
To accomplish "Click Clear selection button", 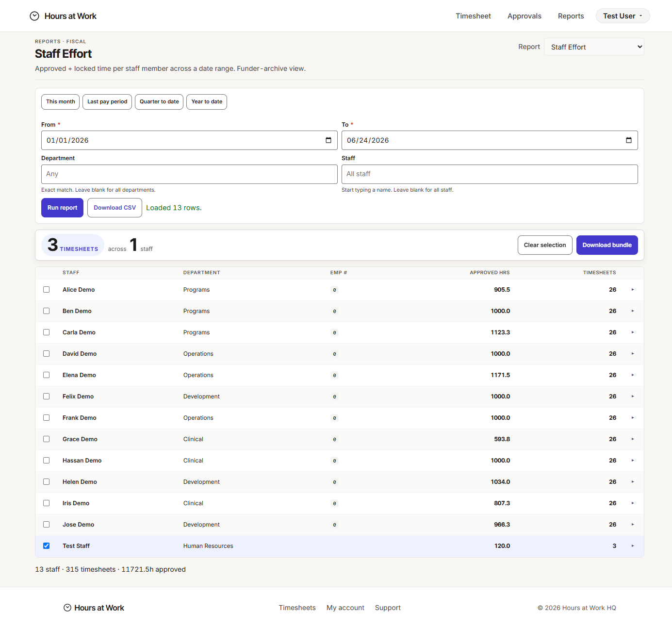I will point(545,245).
